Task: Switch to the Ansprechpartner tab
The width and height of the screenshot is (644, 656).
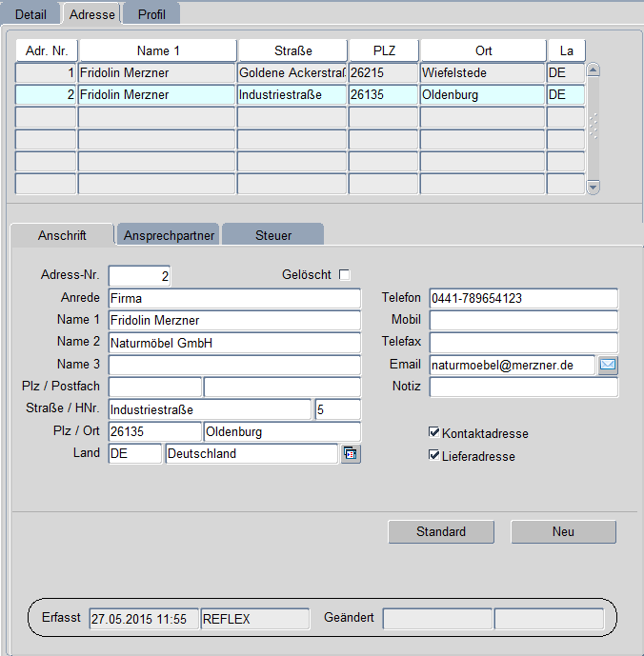Action: pyautogui.click(x=168, y=234)
